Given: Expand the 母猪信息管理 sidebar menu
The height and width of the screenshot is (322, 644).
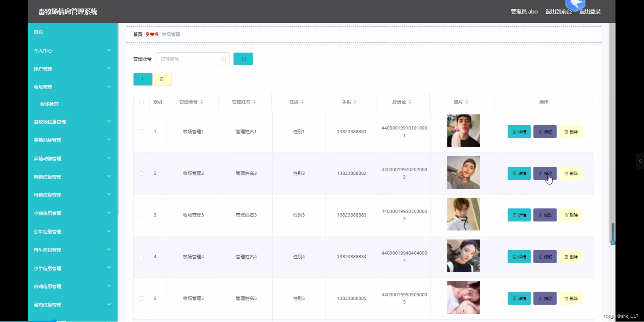Looking at the screenshot, I should coord(73,195).
